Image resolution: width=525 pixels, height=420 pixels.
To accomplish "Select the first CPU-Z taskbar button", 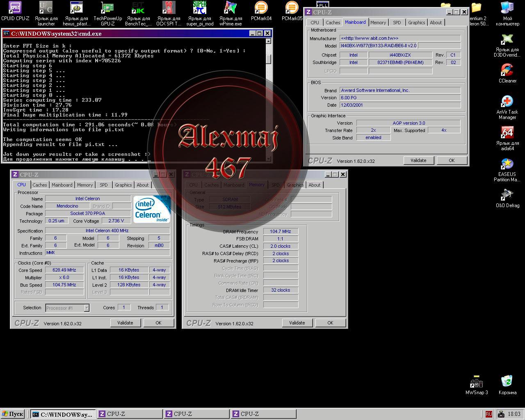I will point(130,414).
